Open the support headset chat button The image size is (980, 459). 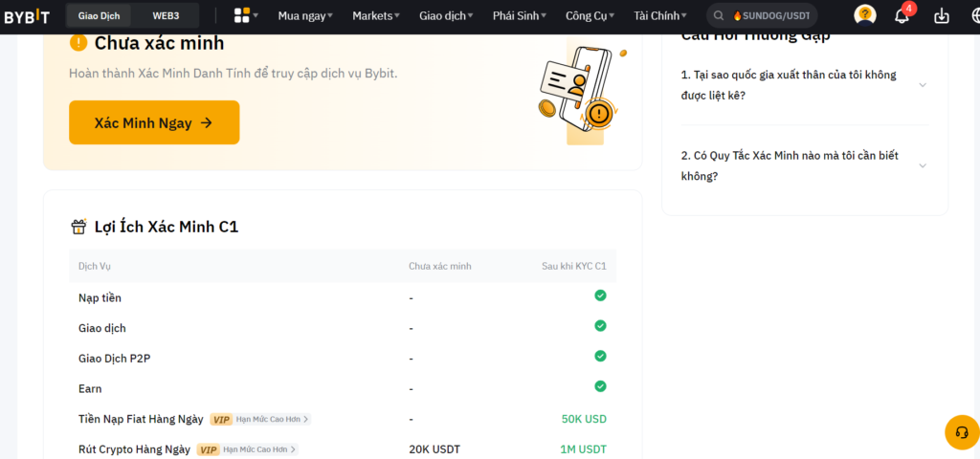961,432
